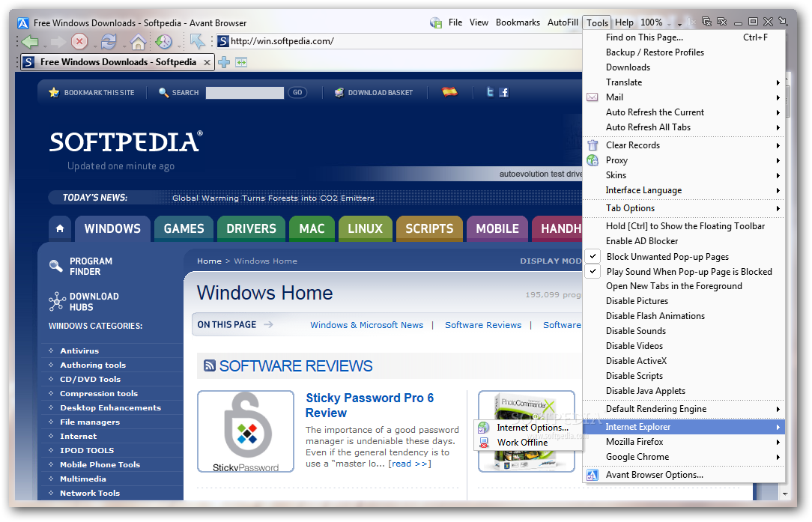Click the Clear Records trash icon

click(x=593, y=145)
